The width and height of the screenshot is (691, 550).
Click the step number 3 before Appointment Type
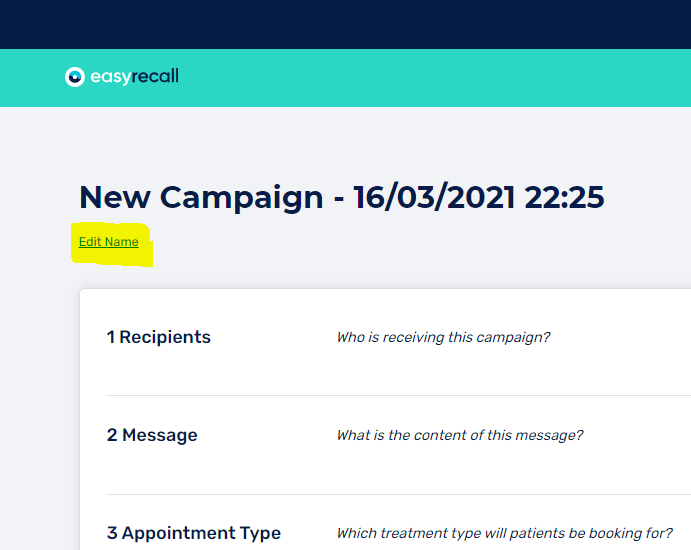click(112, 533)
